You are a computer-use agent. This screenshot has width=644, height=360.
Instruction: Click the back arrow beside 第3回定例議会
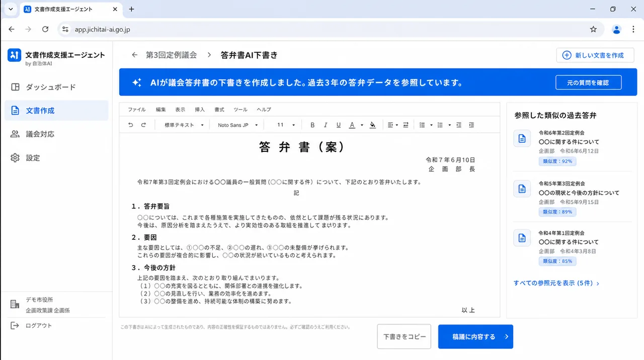pyautogui.click(x=134, y=55)
